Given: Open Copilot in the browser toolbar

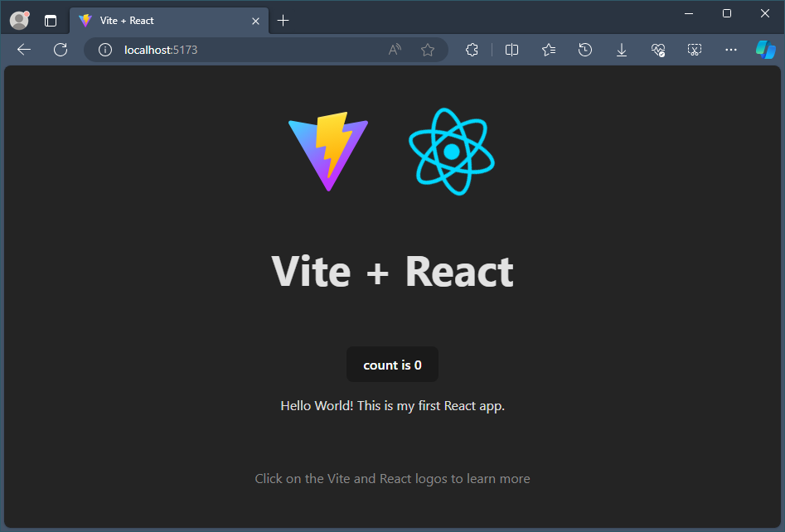Looking at the screenshot, I should click(764, 50).
